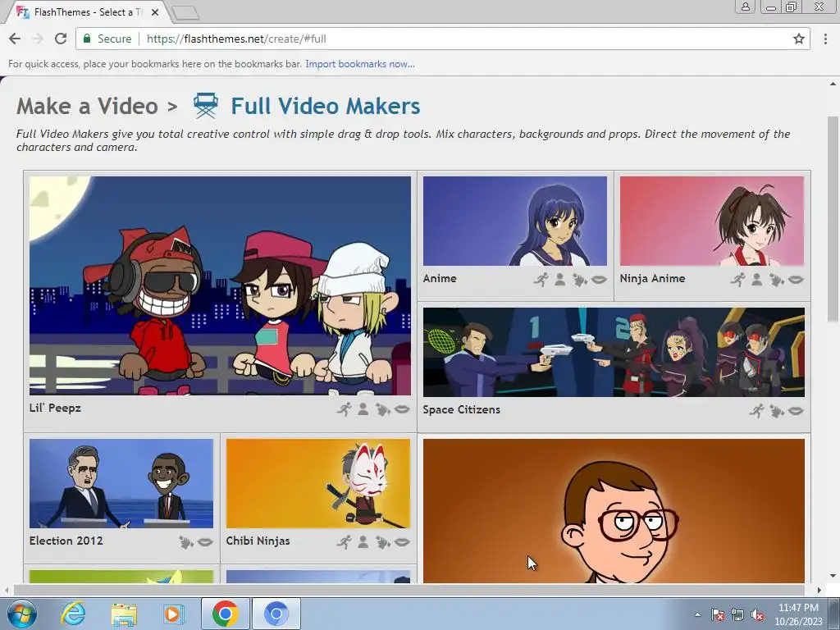Viewport: 840px width, 630px height.
Task: Click the Full Video Makers heading
Action: pos(326,106)
